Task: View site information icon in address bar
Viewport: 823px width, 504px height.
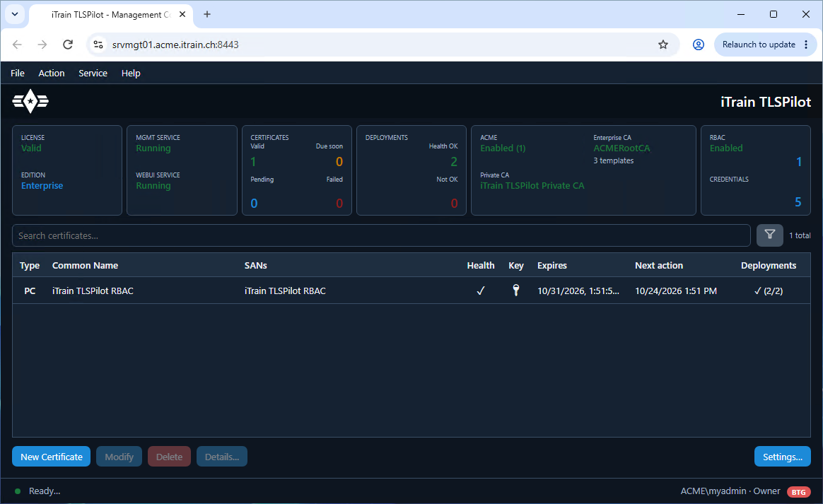Action: pos(98,45)
